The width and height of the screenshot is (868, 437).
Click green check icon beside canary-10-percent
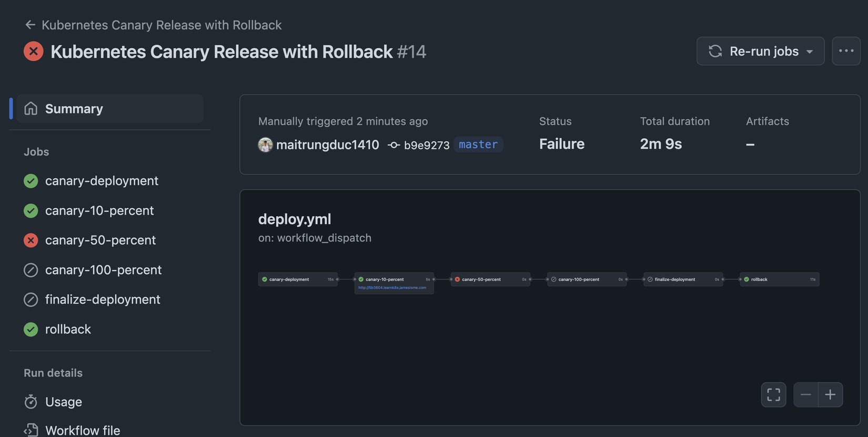point(31,211)
